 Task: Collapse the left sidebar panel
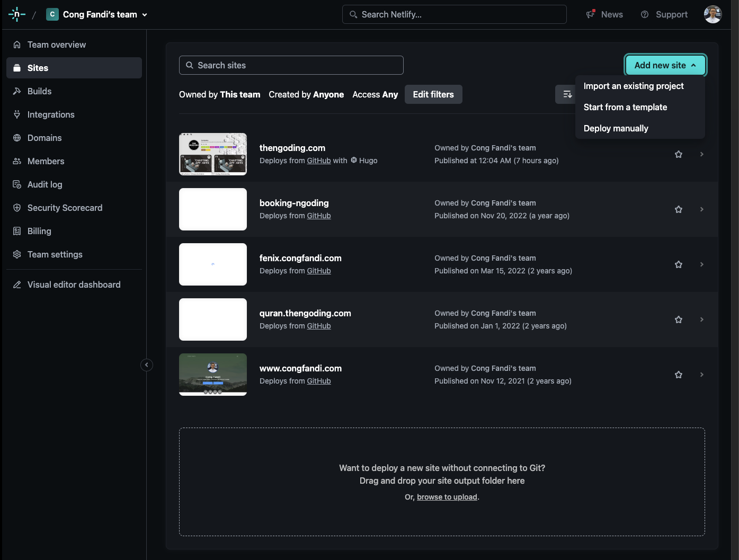pyautogui.click(x=147, y=365)
